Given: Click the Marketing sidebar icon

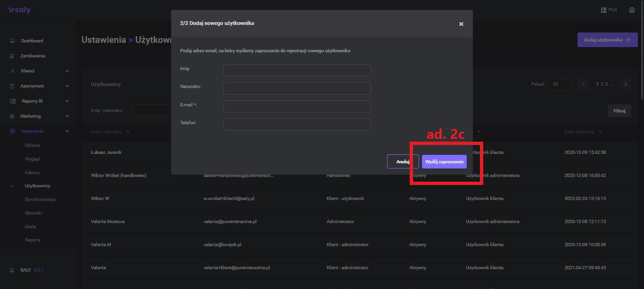Looking at the screenshot, I should coord(12,116).
